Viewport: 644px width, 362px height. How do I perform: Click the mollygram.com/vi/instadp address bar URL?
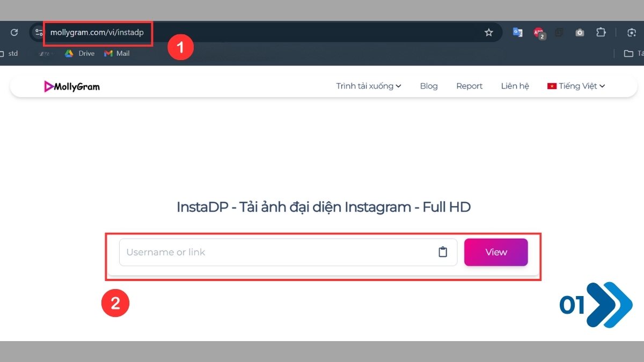[97, 32]
